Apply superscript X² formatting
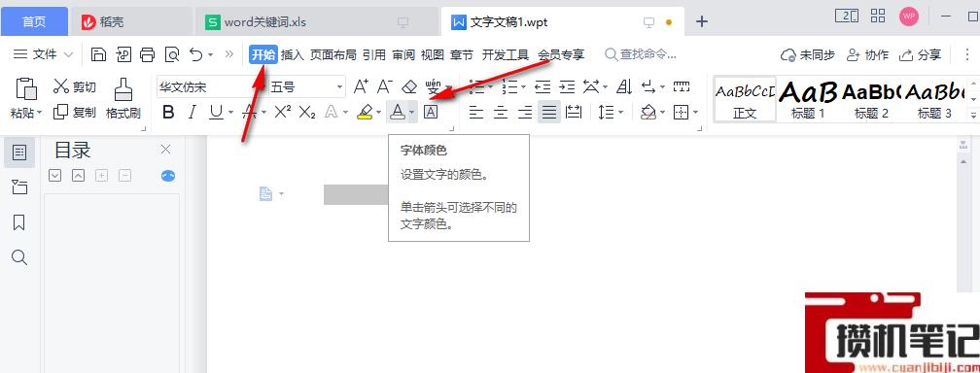 [283, 113]
